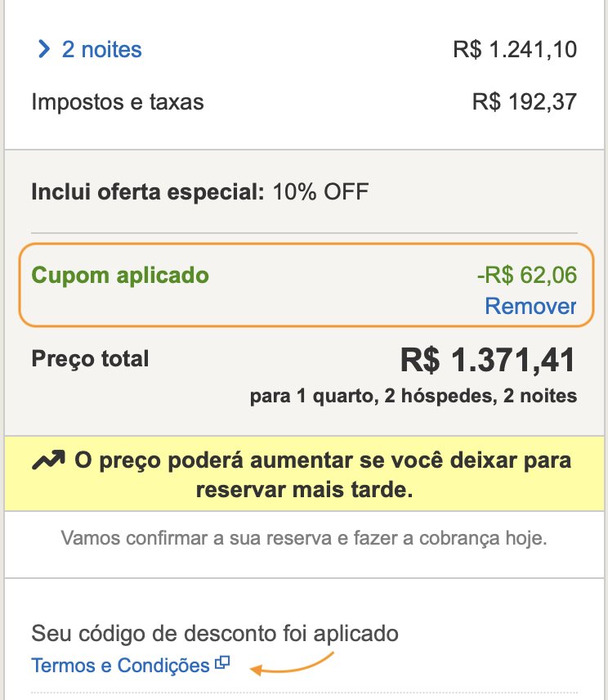Select the Preço total label
The height and width of the screenshot is (700, 608).
[90, 359]
